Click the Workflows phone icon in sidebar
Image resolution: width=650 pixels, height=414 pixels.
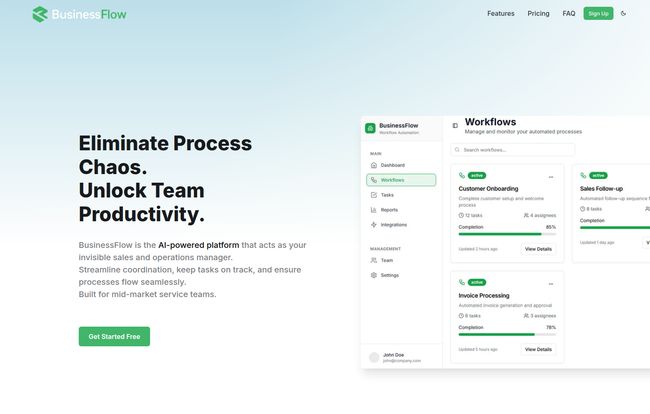coord(374,180)
